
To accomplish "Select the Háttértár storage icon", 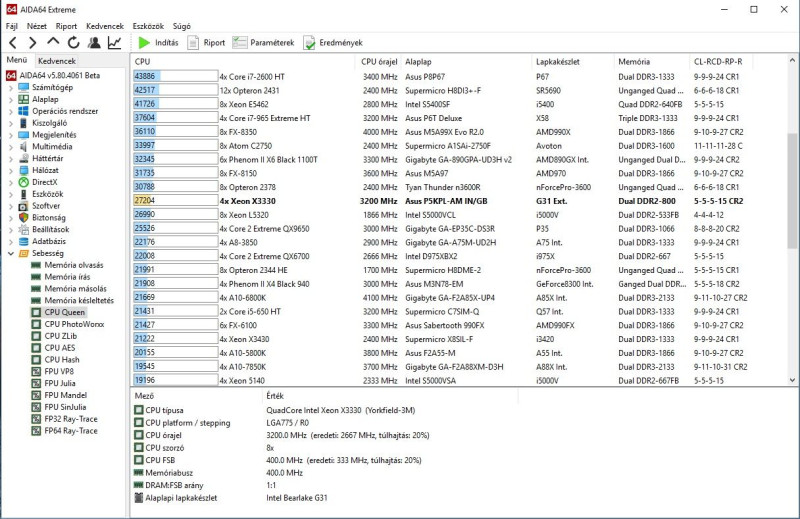I will [x=23, y=158].
